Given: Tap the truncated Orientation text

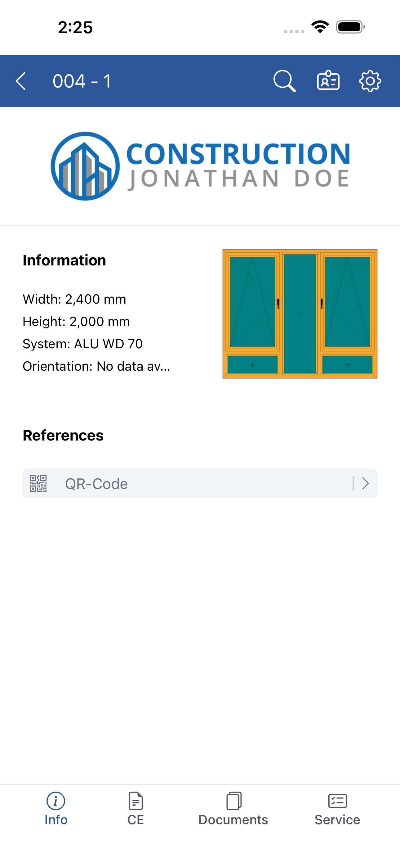Looking at the screenshot, I should pos(96,366).
